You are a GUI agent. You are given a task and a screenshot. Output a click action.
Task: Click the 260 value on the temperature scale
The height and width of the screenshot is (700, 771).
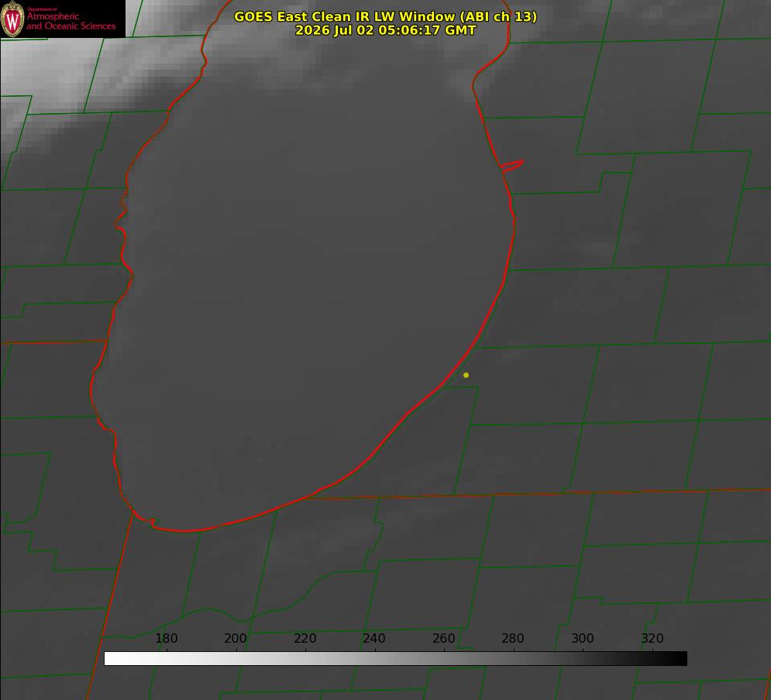(x=443, y=638)
